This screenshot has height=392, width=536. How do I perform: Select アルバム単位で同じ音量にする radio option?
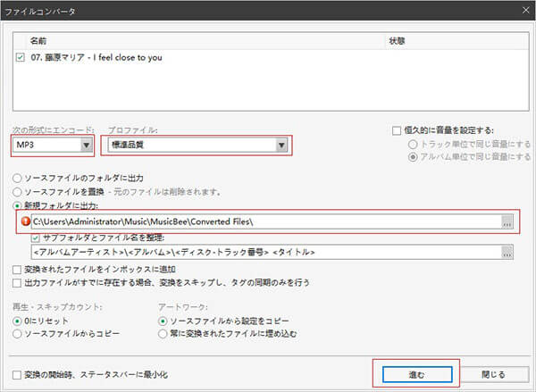[x=413, y=157]
